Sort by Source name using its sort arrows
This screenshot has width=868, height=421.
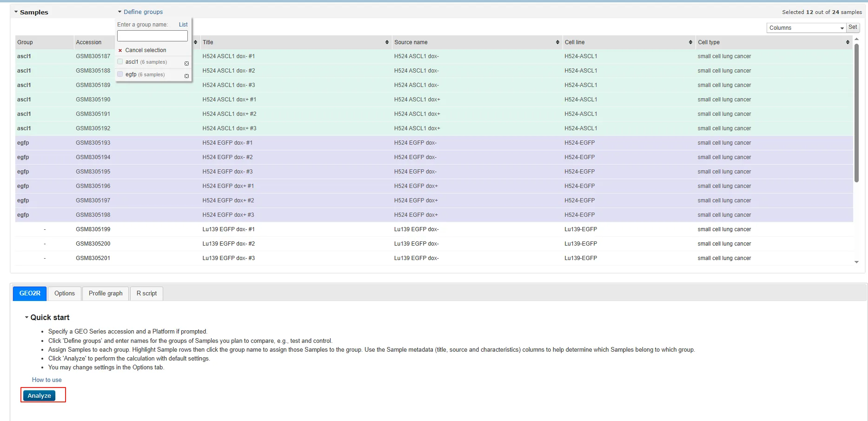coord(557,42)
